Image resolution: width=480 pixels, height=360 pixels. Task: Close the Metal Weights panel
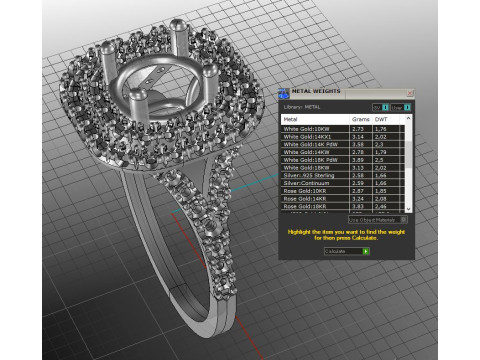(x=410, y=93)
